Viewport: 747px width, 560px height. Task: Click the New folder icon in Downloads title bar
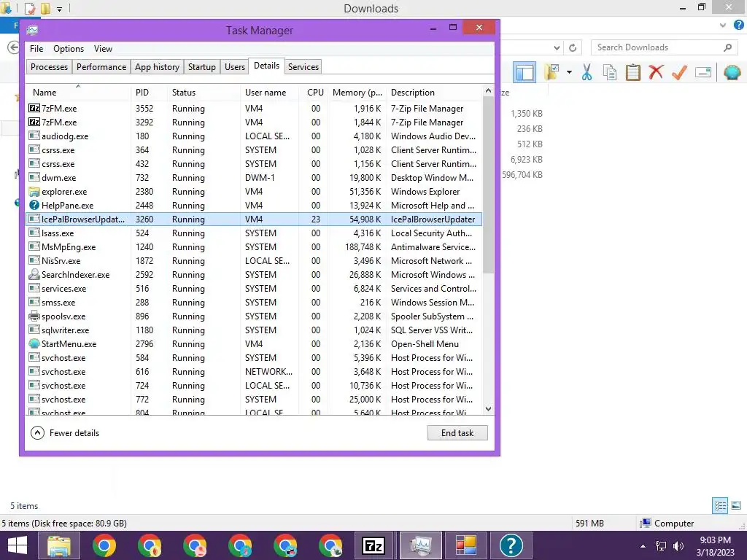click(45, 8)
